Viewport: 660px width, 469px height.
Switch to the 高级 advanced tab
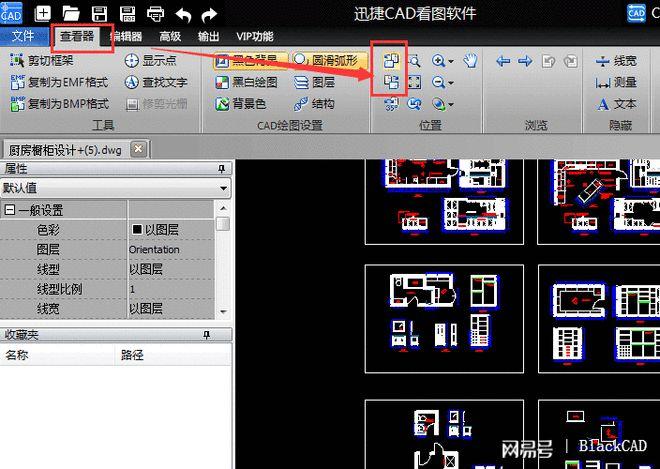click(x=170, y=37)
